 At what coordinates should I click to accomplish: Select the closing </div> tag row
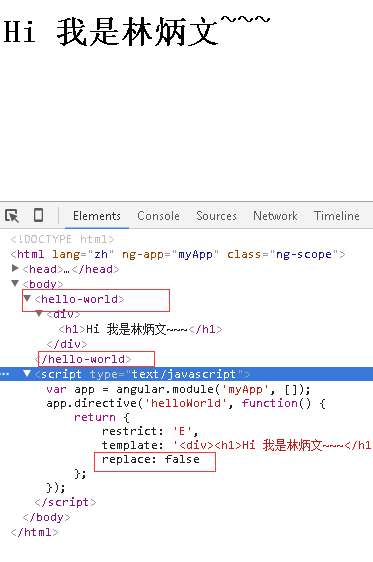[67, 344]
